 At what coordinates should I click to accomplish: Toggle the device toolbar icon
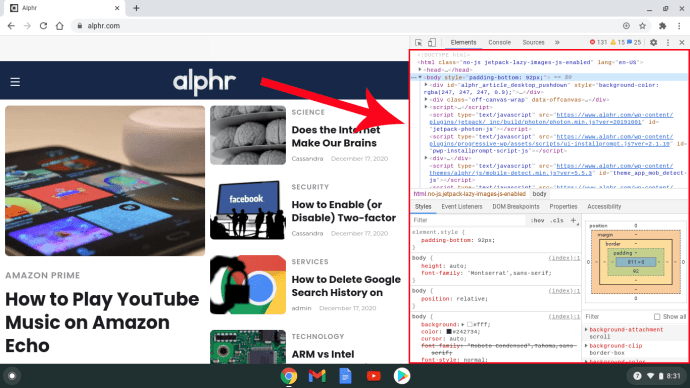click(432, 42)
